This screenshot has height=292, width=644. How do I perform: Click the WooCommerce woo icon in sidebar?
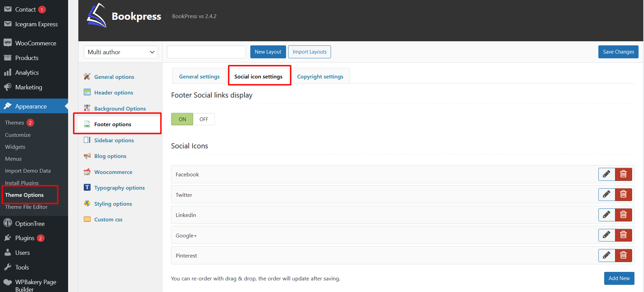(x=7, y=43)
